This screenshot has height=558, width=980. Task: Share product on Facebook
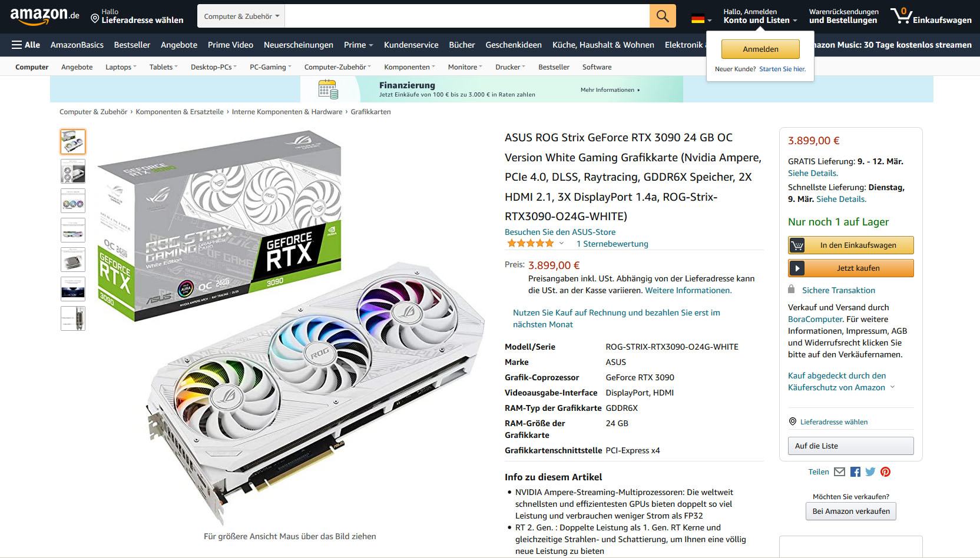coord(855,471)
